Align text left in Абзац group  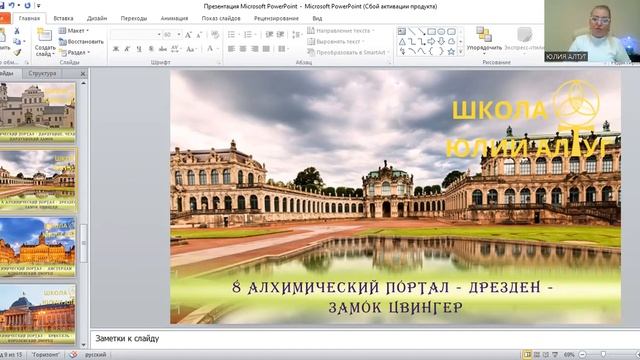point(231,49)
